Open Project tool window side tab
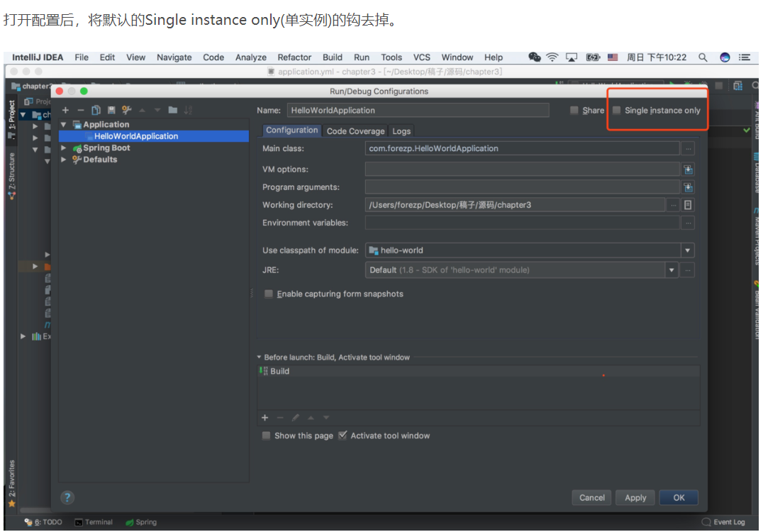This screenshot has width=763, height=532. tap(11, 119)
